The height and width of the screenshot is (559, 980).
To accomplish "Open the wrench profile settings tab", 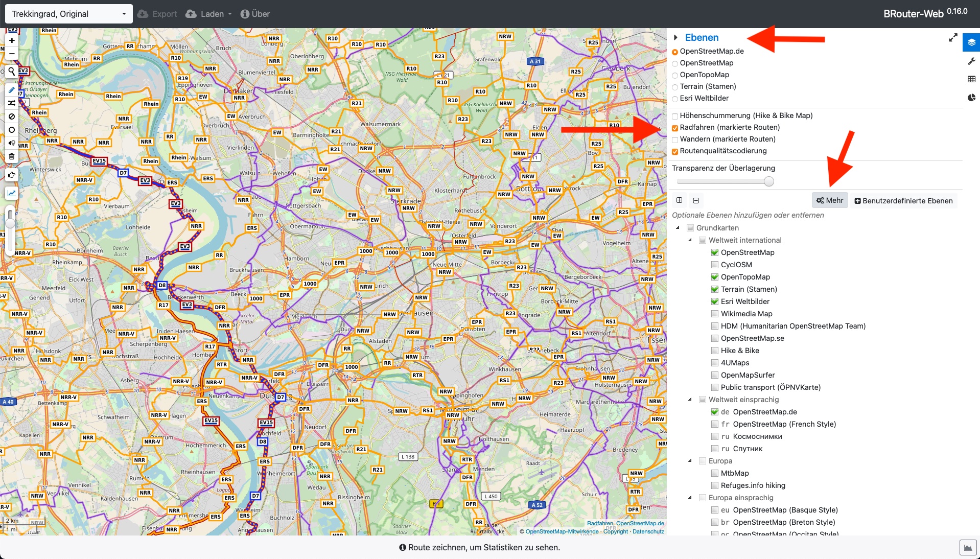I will 971,61.
